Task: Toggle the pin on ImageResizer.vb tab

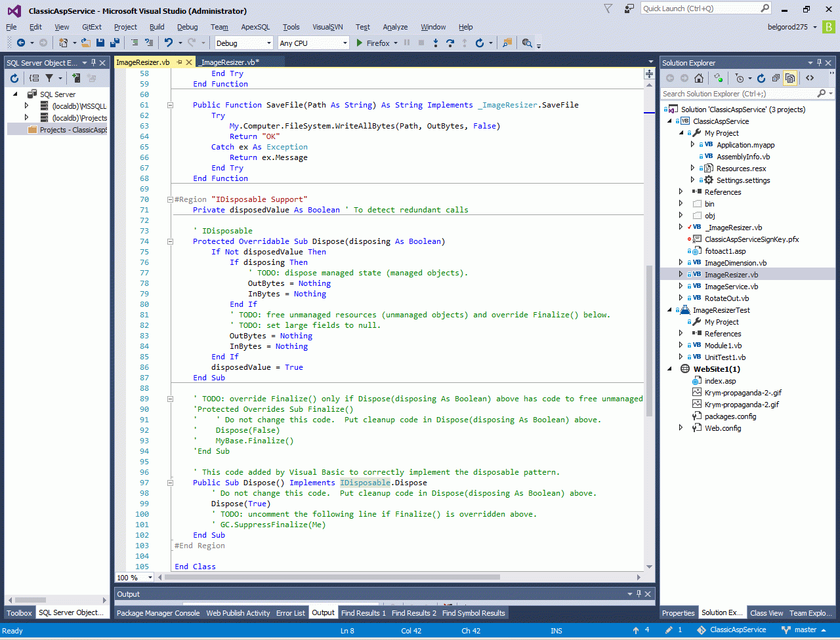Action: [x=179, y=62]
